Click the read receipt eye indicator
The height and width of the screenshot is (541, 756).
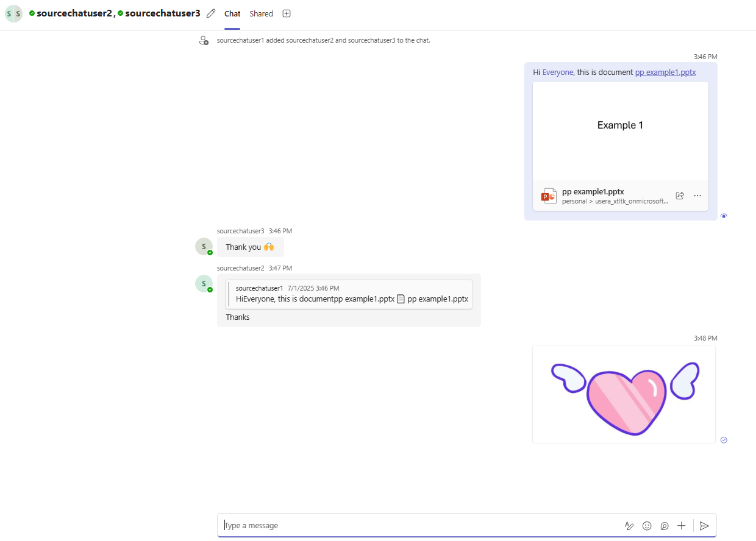(x=724, y=216)
